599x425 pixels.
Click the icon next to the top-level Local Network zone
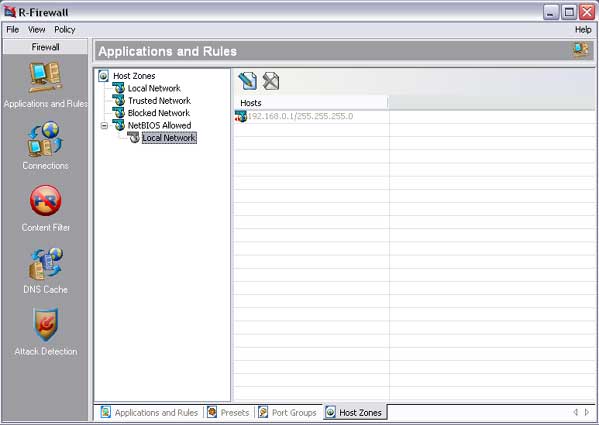(x=118, y=88)
